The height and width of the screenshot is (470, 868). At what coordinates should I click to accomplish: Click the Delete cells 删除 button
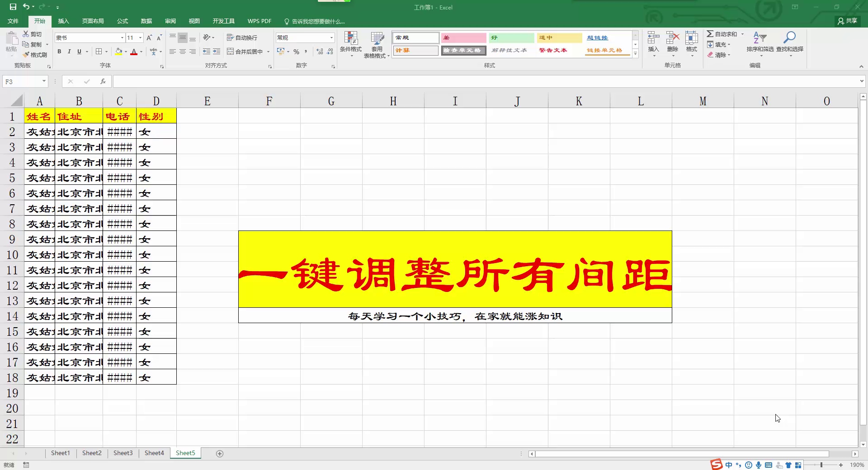673,44
